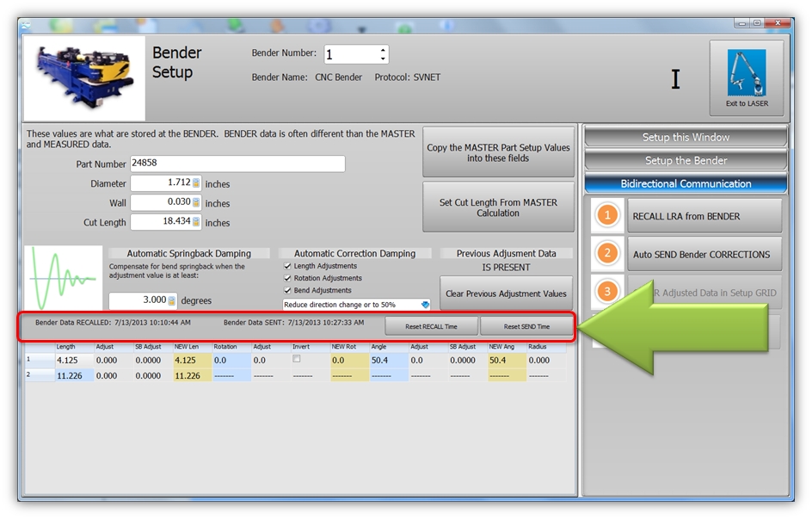Open calculator icon in Wall field
This screenshot has height=519, width=812.
click(x=196, y=203)
